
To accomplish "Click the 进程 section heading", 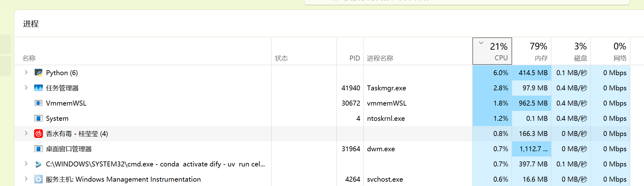I will pos(31,24).
